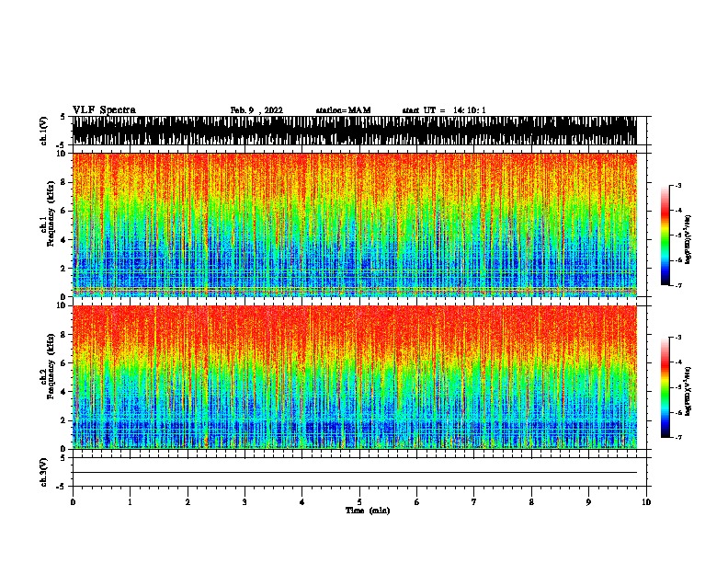Click the flat ch.3 voltage trace
Viewport: 728px width, 563px height.
click(355, 473)
